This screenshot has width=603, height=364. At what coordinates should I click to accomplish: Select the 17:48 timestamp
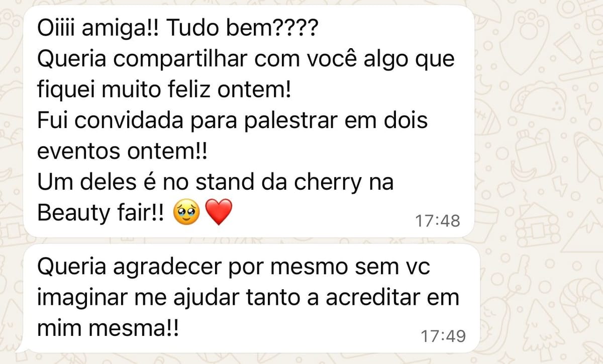[438, 220]
